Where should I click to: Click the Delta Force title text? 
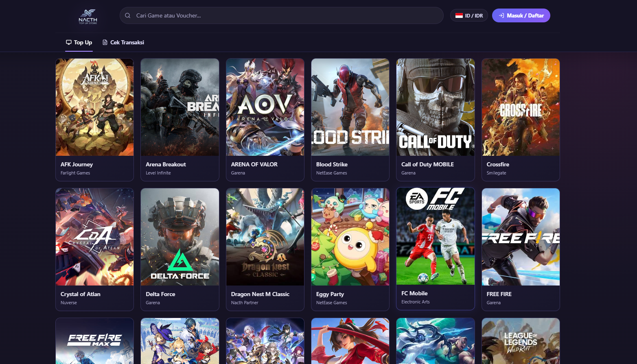160,294
